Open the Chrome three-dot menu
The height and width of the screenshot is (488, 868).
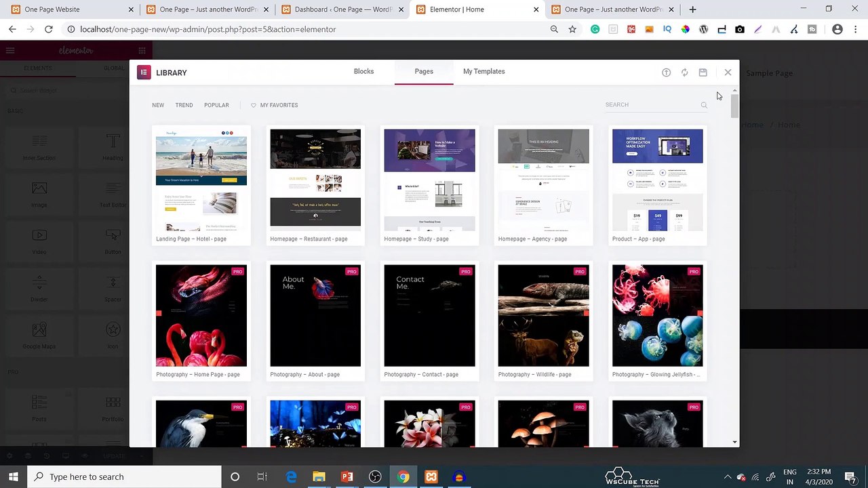pyautogui.click(x=855, y=29)
